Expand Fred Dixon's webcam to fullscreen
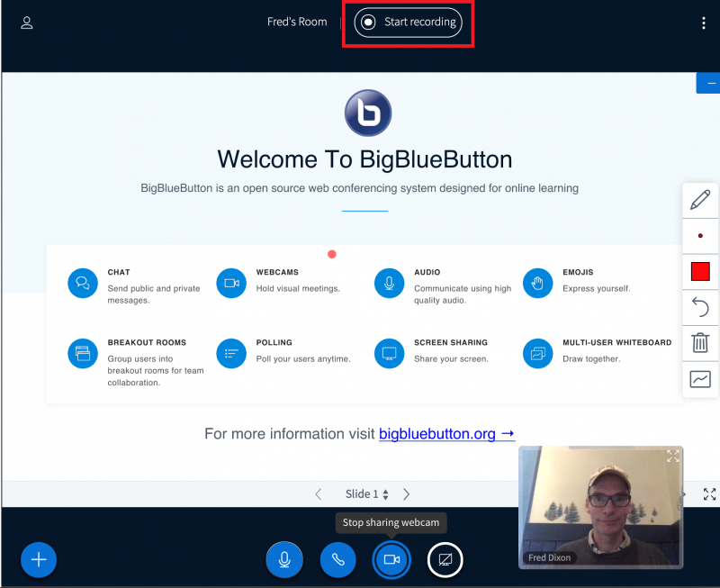Screen dimensions: 720x588 [x=672, y=457]
